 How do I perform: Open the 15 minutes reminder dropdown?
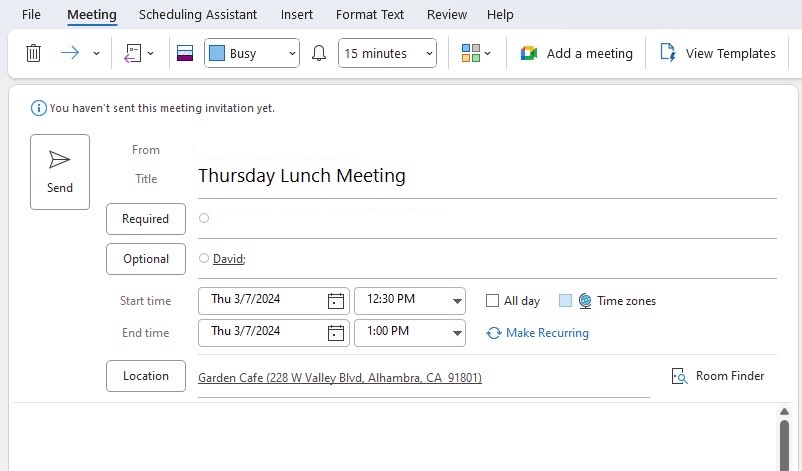pos(387,53)
